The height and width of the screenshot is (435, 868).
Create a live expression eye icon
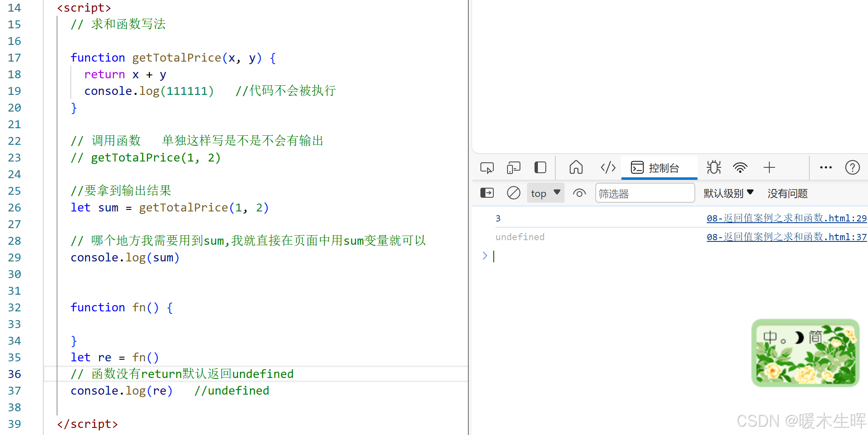[x=579, y=193]
